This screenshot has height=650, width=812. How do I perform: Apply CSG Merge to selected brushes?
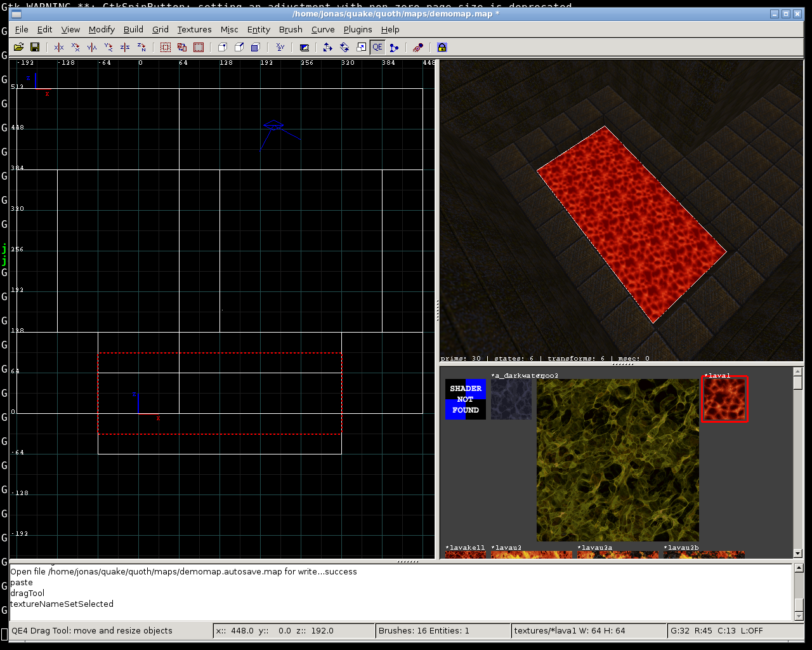[239, 47]
